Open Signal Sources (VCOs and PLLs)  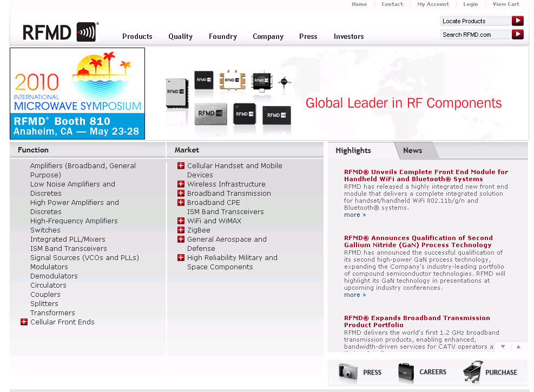(84, 257)
